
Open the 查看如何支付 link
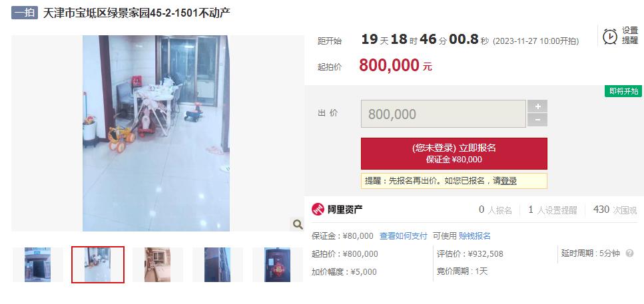pos(404,236)
